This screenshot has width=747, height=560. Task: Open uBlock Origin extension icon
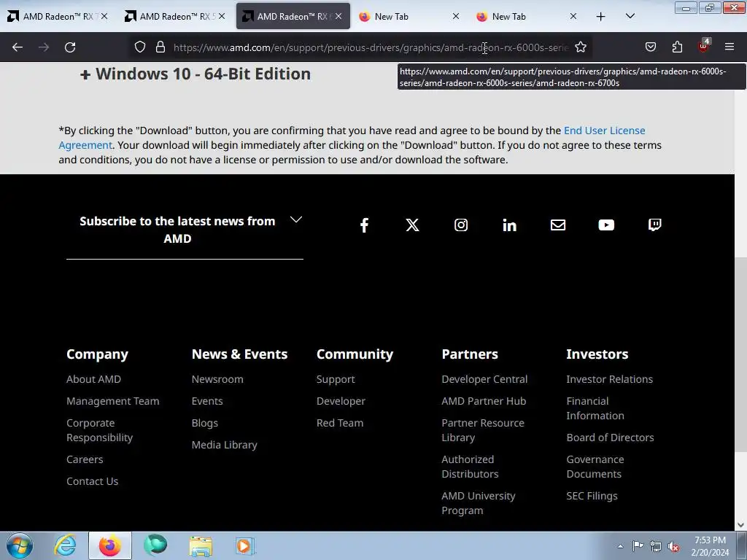703,46
